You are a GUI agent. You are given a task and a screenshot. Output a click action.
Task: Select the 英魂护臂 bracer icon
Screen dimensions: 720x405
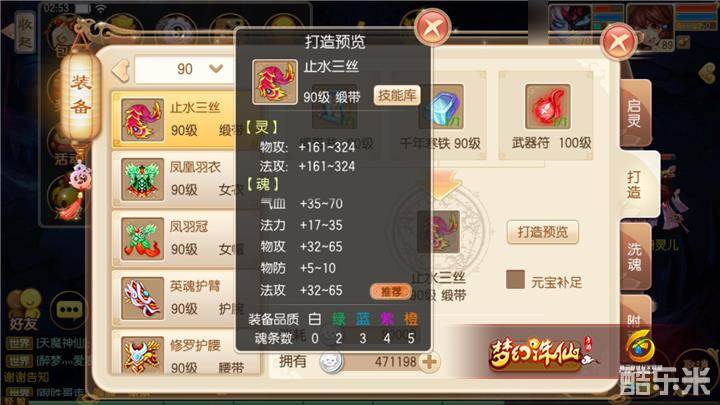point(142,298)
